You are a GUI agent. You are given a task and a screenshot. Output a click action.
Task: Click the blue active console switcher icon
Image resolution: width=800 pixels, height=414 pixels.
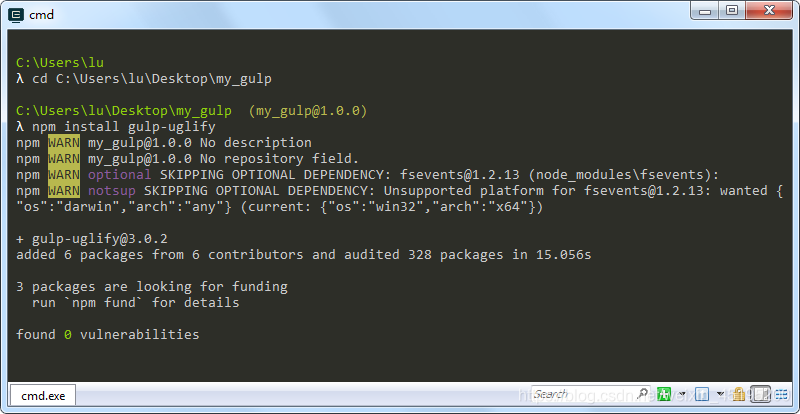coord(702,394)
